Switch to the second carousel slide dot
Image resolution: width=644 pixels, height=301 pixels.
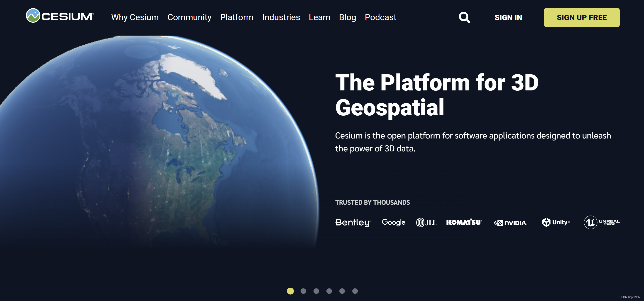pos(303,291)
